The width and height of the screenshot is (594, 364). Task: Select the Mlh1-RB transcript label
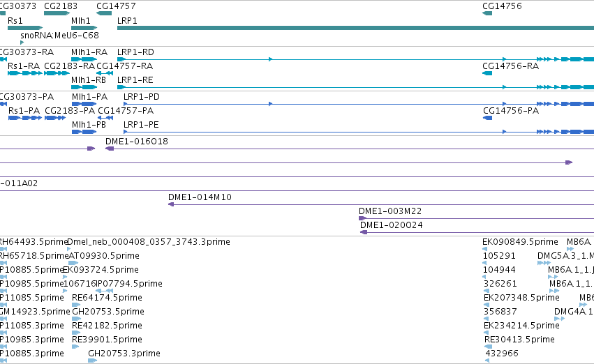click(89, 79)
